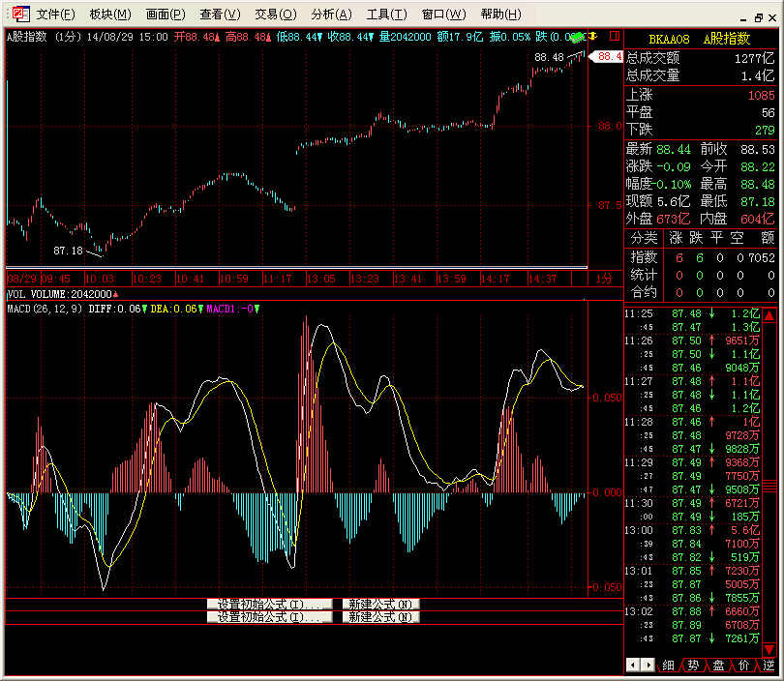
Task: Click the red down-triangle in the tick list scrollbar
Action: [769, 649]
